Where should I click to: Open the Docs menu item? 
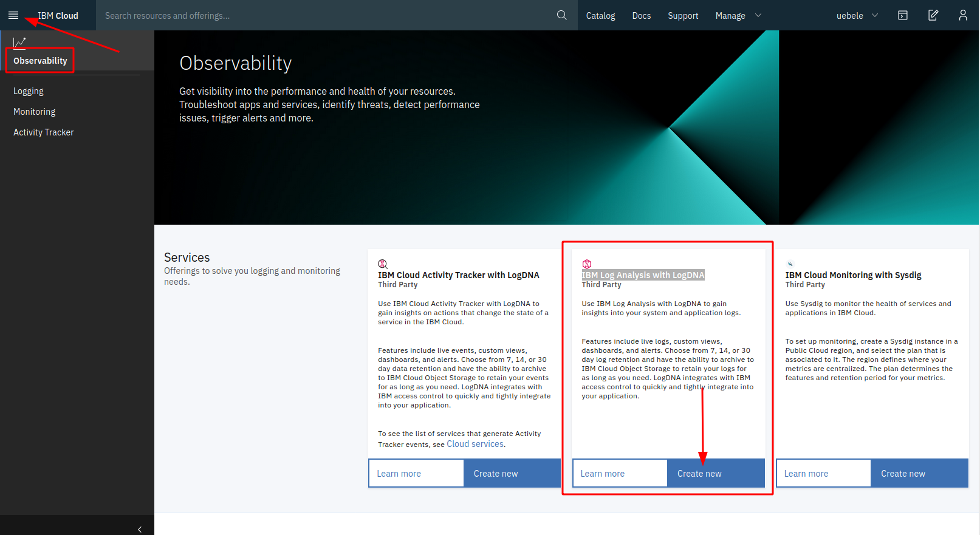point(642,16)
